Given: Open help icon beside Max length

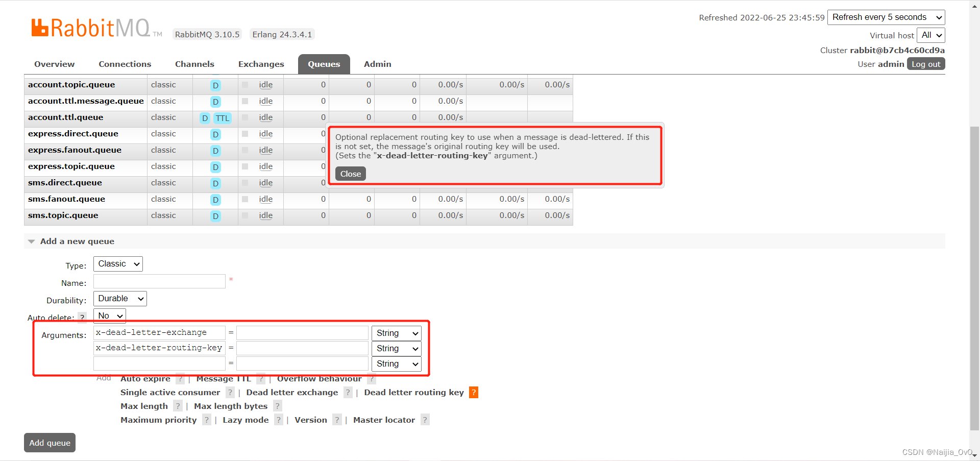Looking at the screenshot, I should (178, 406).
